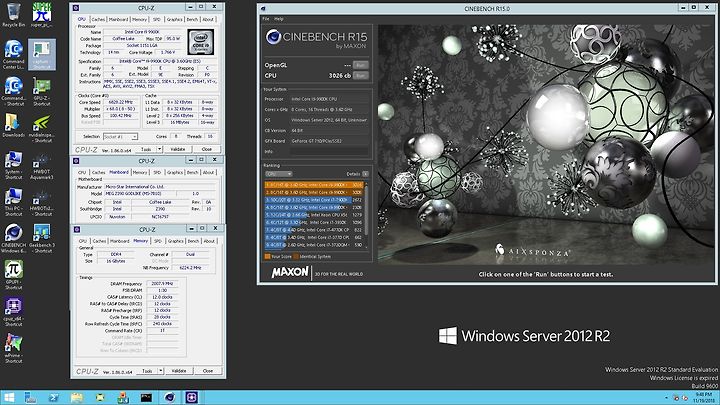Image resolution: width=720 pixels, height=405 pixels.
Task: Open the CINEBENCH Windows desktop shortcut
Action: (x=13, y=238)
